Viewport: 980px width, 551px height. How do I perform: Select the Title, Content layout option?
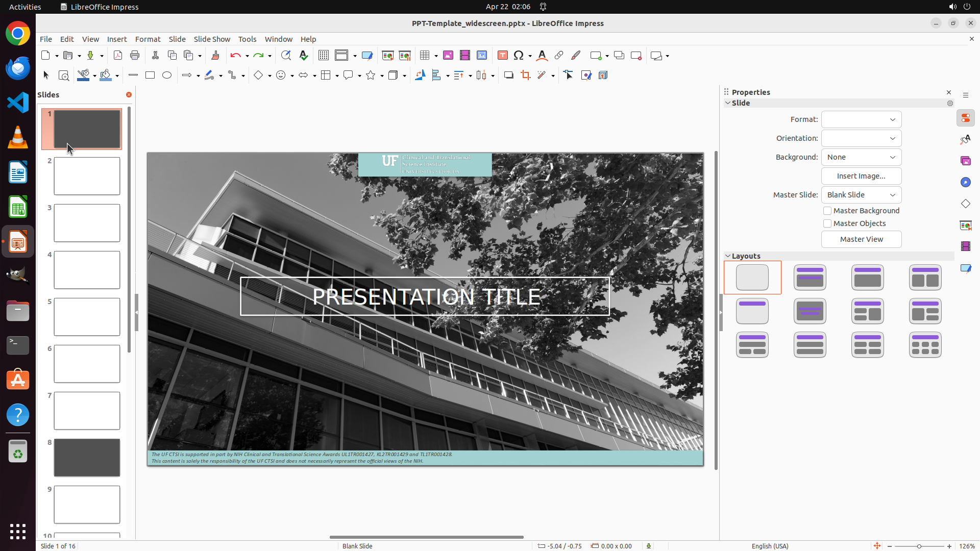(867, 278)
